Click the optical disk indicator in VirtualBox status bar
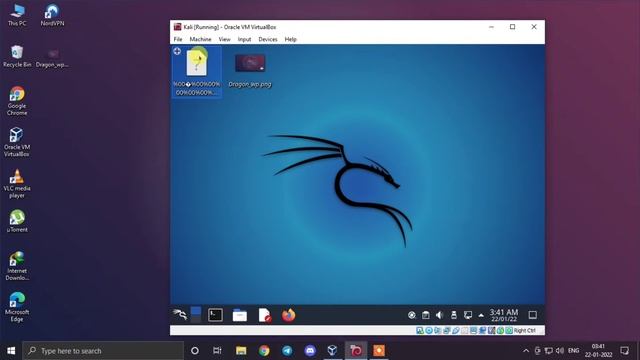 tap(429, 331)
